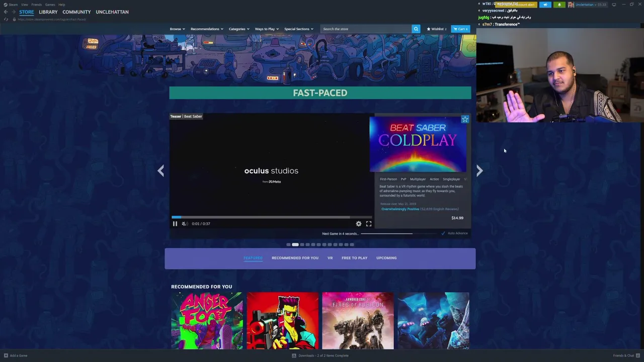Select the FEATURED tab
The height and width of the screenshot is (362, 644).
pyautogui.click(x=253, y=258)
